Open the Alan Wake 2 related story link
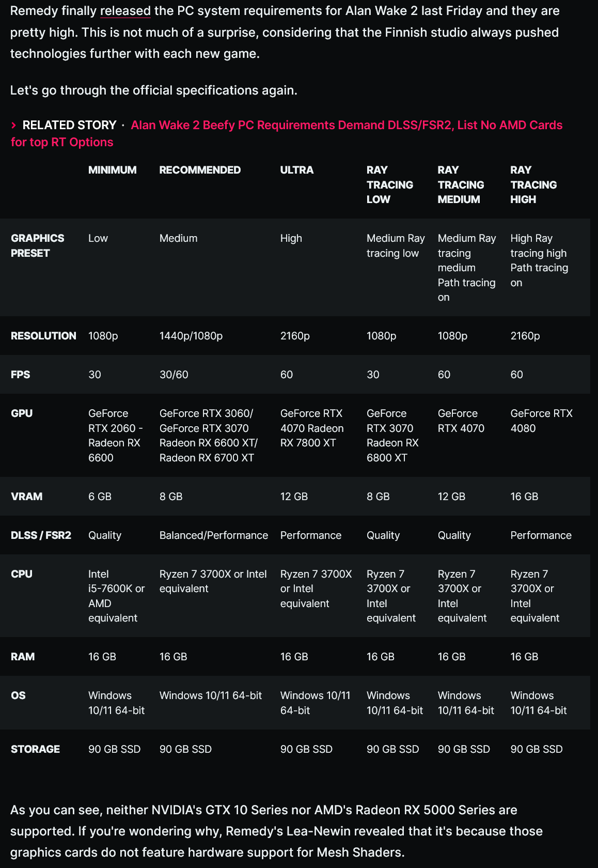Viewport: 598px width, 868px height. coord(287,134)
